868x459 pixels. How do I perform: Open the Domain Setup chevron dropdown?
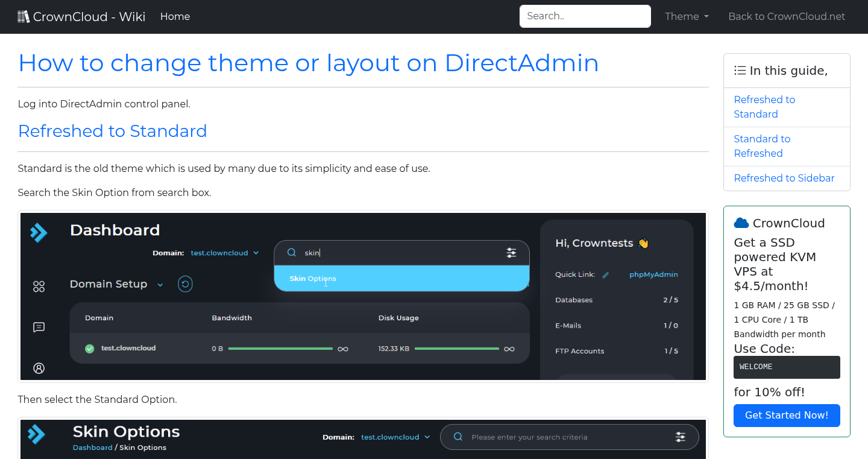[159, 283]
